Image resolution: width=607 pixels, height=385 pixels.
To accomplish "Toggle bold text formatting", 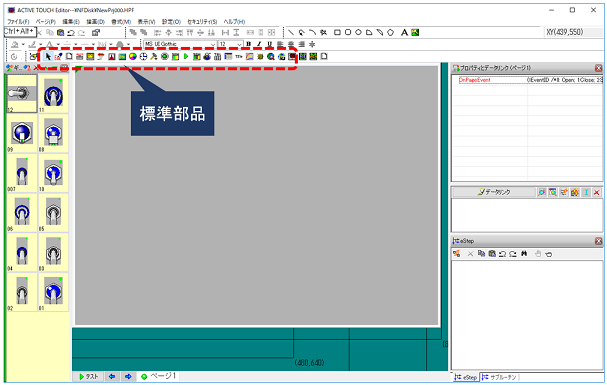I will (x=249, y=44).
